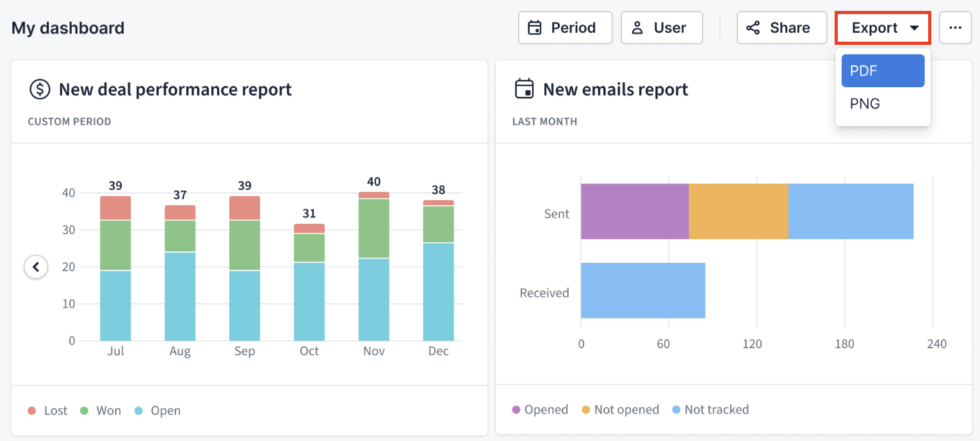The width and height of the screenshot is (980, 441).
Task: Open the Export dropdown
Action: [883, 28]
